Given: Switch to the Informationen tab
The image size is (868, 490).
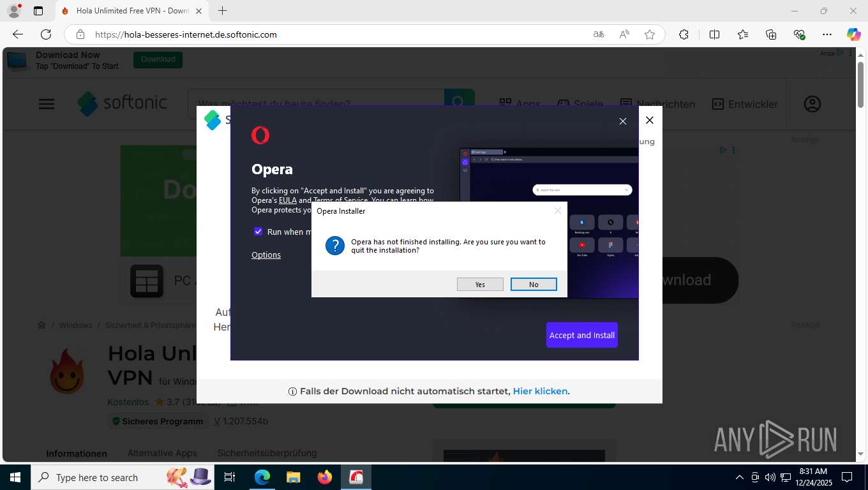Looking at the screenshot, I should pos(77,454).
